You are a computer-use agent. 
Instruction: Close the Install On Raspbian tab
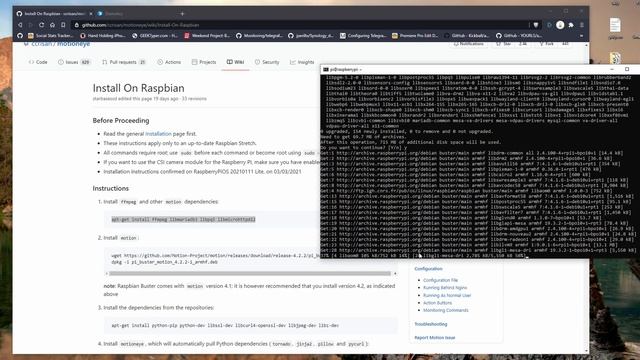[91, 13]
